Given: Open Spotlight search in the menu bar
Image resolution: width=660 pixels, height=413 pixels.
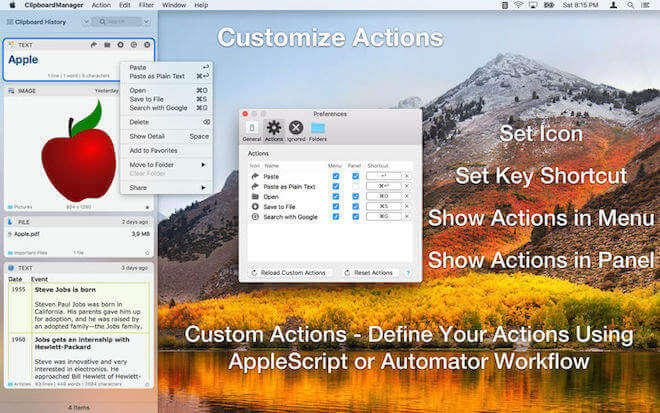Looking at the screenshot, I should 630,5.
